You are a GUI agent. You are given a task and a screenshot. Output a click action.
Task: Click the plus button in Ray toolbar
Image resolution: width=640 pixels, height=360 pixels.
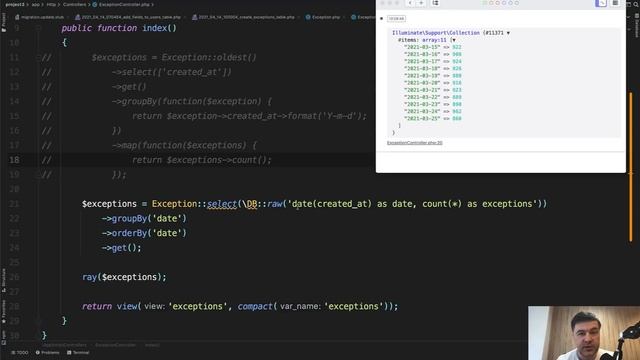coord(421,3)
